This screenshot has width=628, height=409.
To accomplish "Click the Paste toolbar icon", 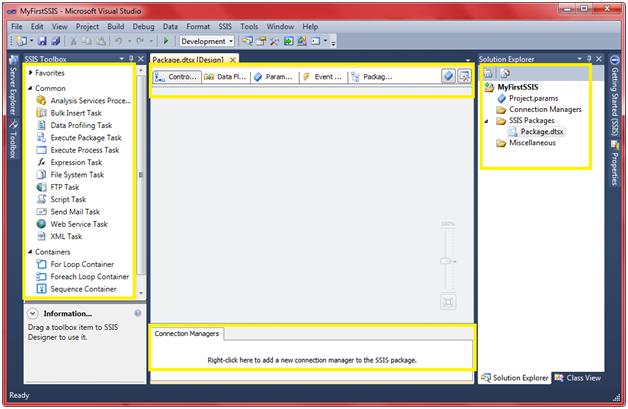I will [x=101, y=41].
